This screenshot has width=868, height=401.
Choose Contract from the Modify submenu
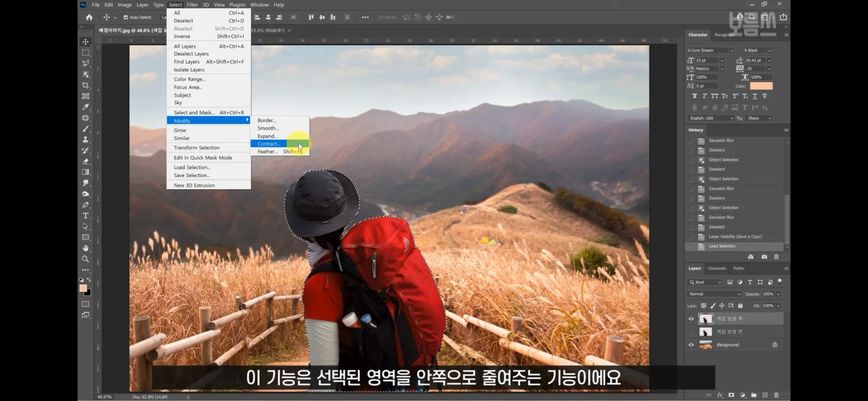268,144
